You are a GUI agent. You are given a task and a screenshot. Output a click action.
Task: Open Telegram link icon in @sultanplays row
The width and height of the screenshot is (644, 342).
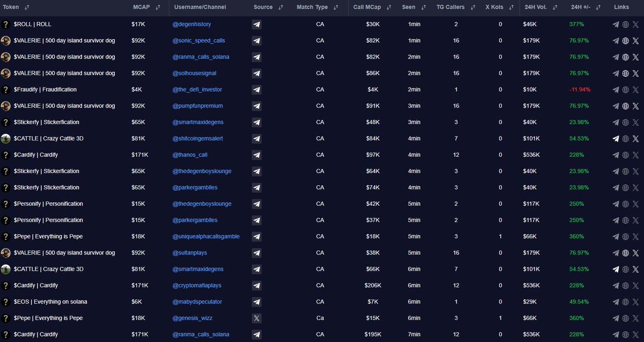[x=616, y=253]
